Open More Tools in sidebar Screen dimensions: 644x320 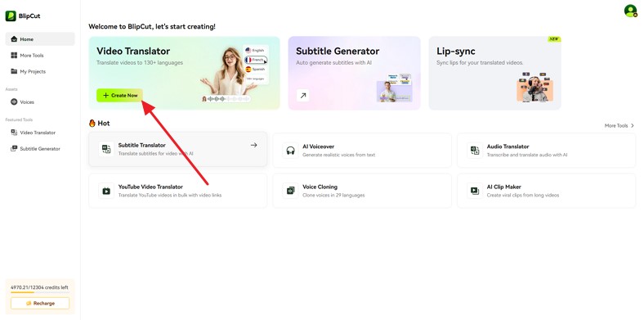(40, 55)
